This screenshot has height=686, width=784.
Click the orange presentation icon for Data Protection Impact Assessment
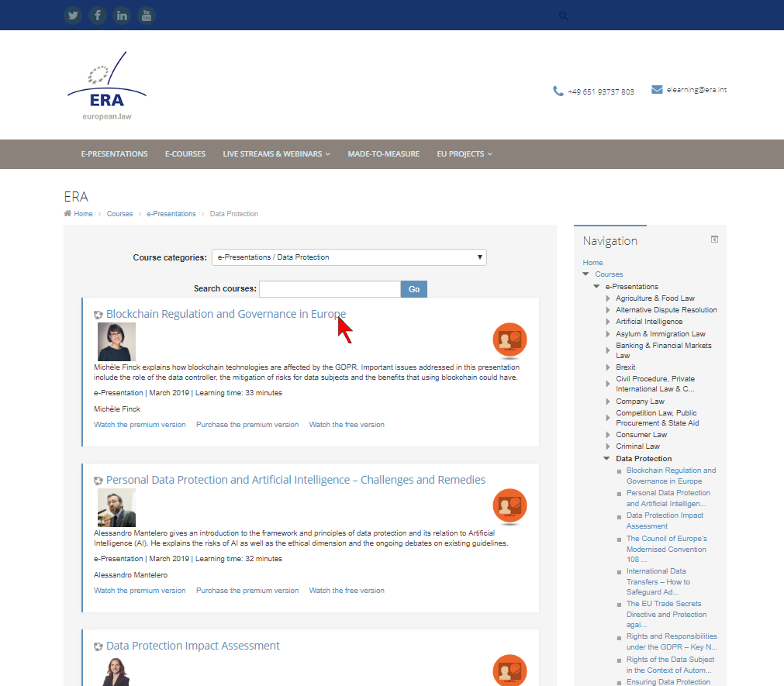[x=510, y=670]
